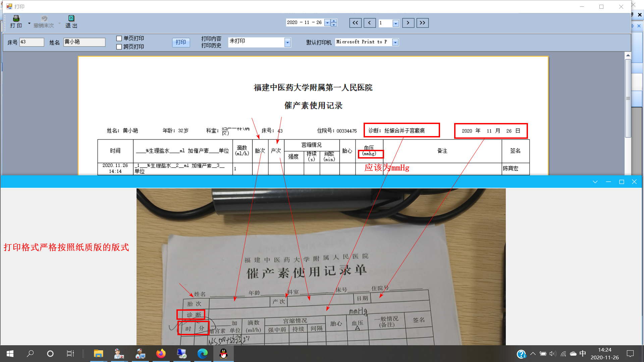Go to previous page arrow button
Image resolution: width=644 pixels, height=362 pixels.
point(370,23)
